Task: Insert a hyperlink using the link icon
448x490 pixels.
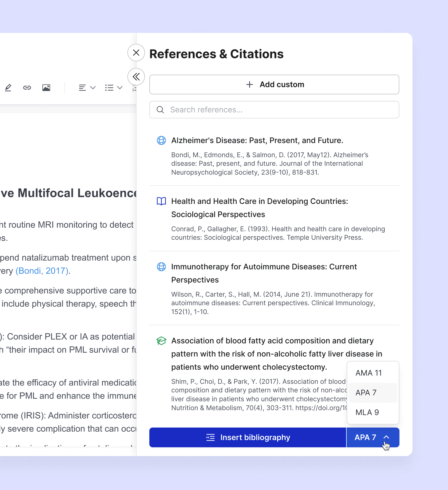Action: pos(27,87)
